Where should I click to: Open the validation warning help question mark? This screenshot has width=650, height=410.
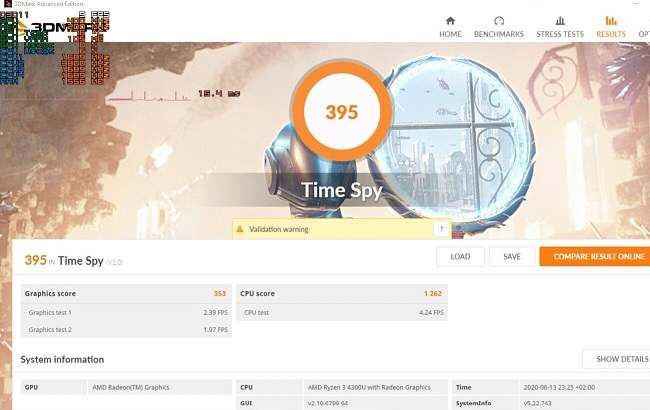[x=441, y=229]
